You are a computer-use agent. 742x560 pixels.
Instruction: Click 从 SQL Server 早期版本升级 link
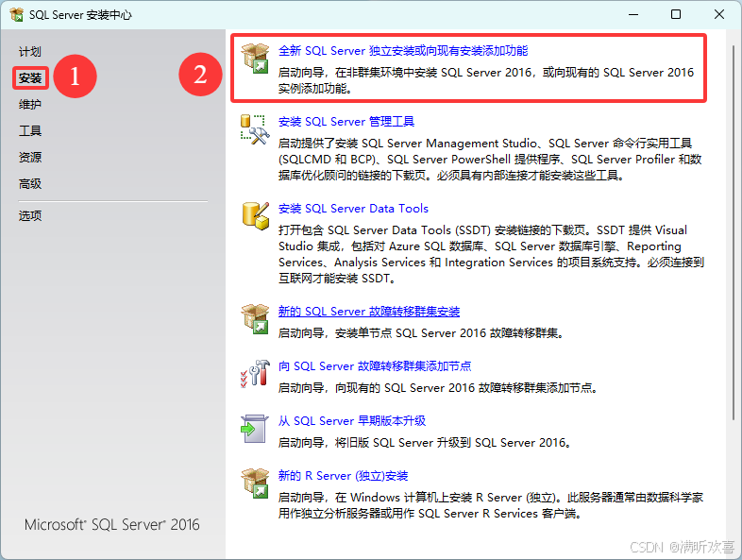coord(351,421)
